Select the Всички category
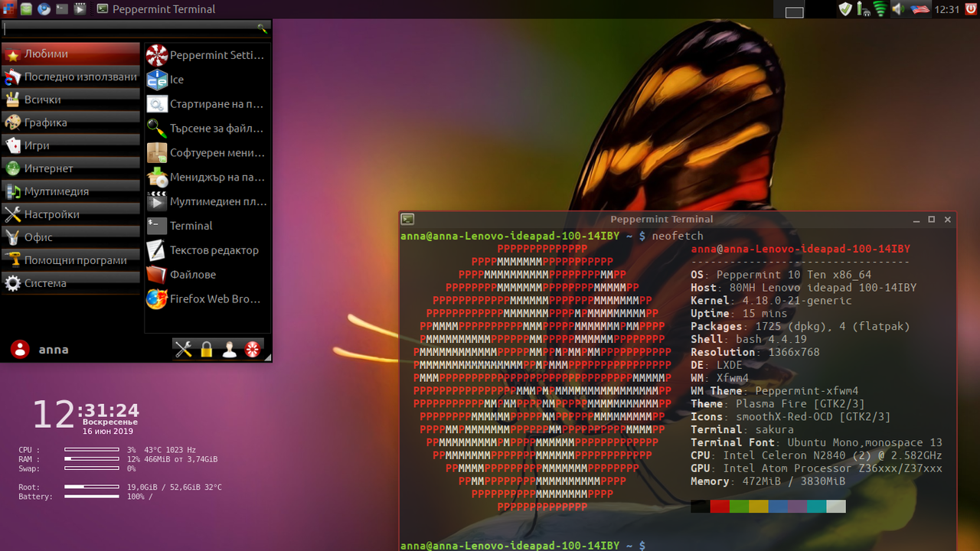 click(x=70, y=100)
